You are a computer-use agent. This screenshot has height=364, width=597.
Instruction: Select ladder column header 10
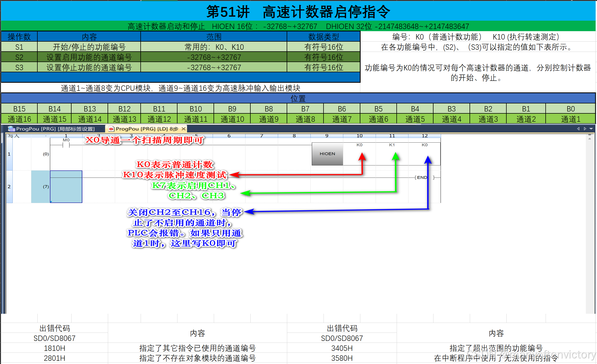coord(360,136)
